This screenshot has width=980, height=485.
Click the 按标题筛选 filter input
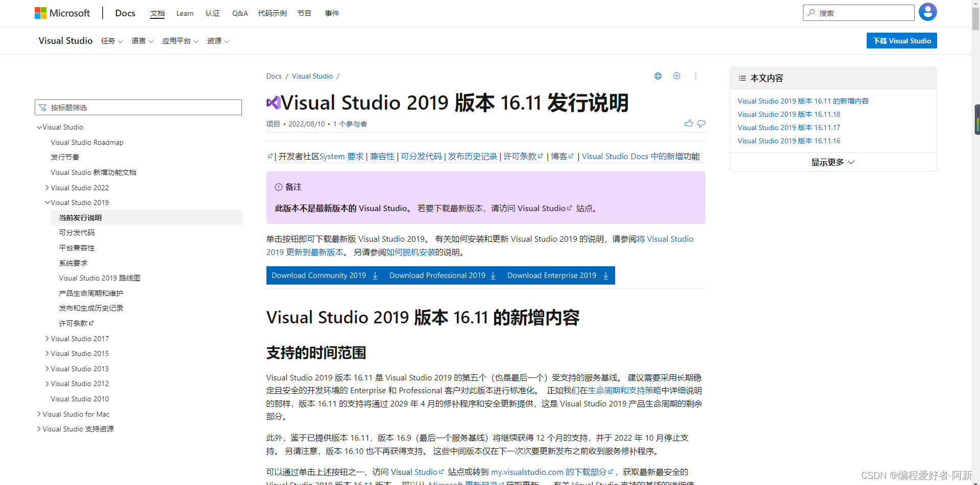(x=138, y=108)
